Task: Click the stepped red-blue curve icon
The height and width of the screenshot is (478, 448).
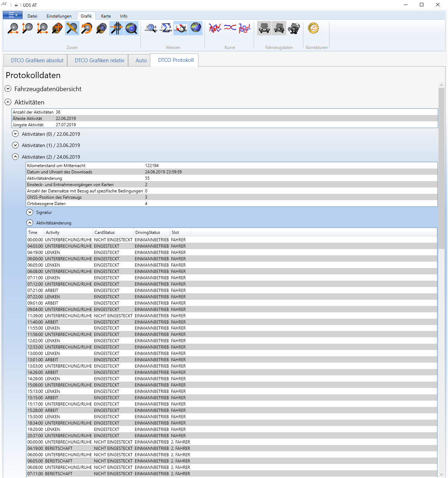Action: 245,28
